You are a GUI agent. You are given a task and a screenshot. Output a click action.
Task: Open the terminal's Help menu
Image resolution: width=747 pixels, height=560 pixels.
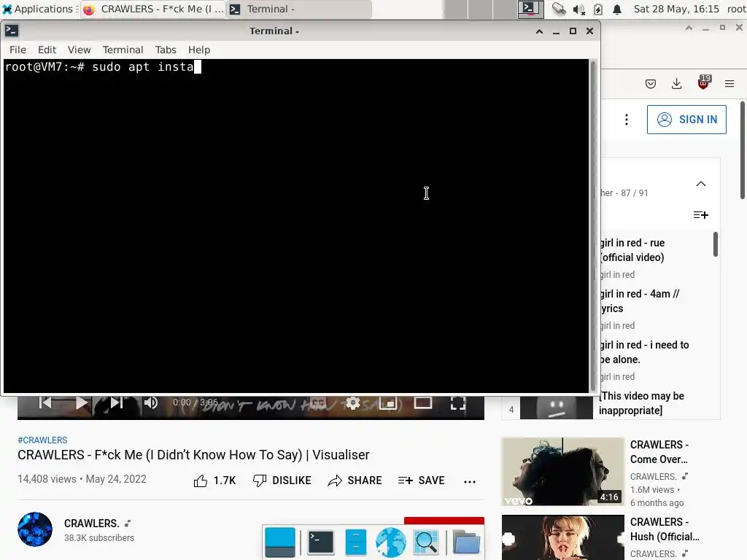point(198,50)
